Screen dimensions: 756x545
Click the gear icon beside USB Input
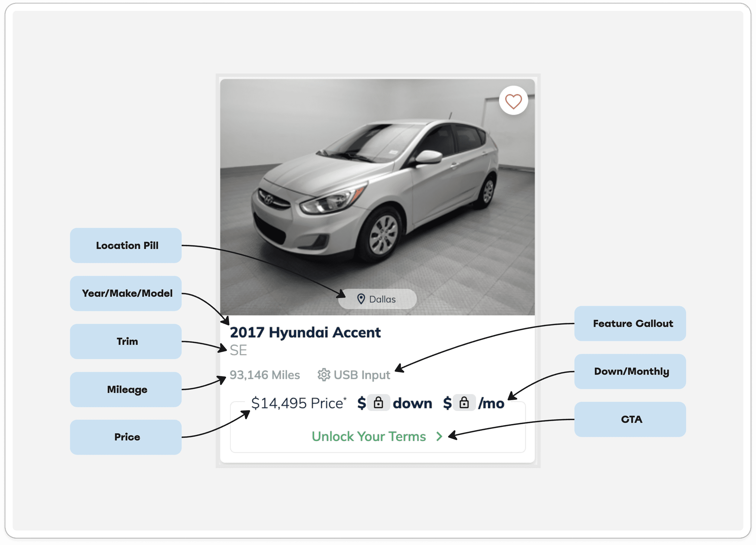coord(324,375)
